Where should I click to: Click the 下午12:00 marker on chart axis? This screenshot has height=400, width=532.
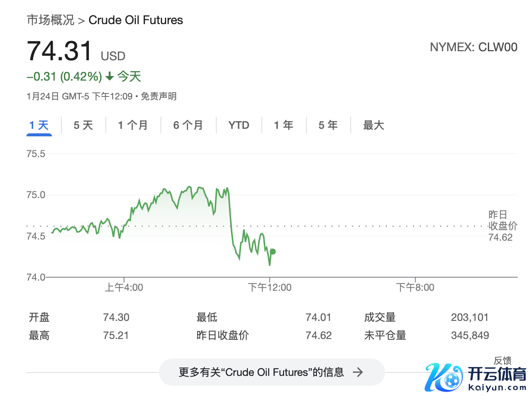coord(269,287)
